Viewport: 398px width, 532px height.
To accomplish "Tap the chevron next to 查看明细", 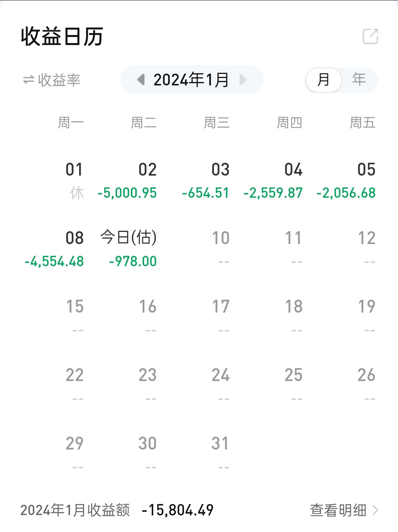I will [376, 510].
